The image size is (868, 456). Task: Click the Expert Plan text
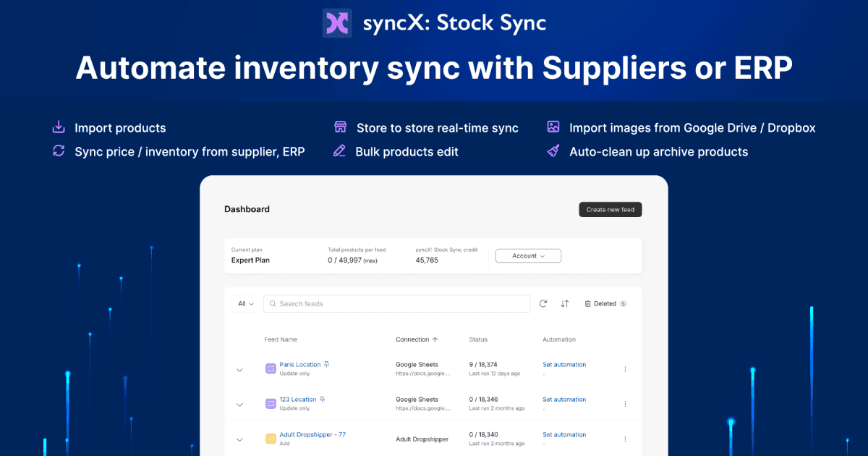tap(250, 260)
